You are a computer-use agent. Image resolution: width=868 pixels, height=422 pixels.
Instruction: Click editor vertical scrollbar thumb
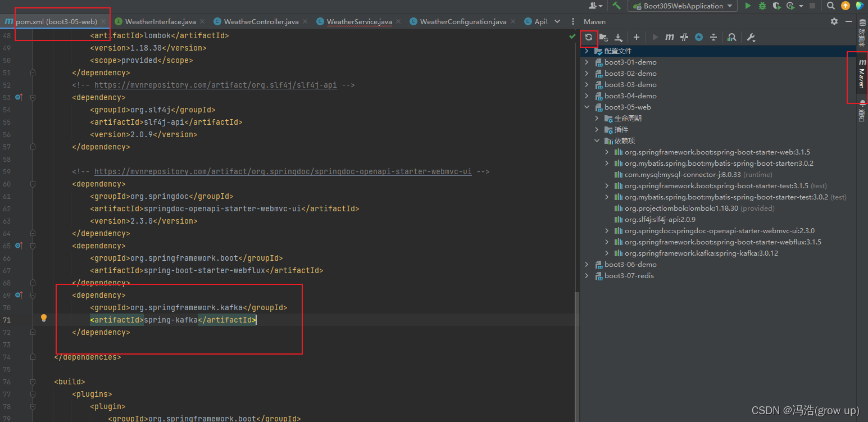click(576, 357)
